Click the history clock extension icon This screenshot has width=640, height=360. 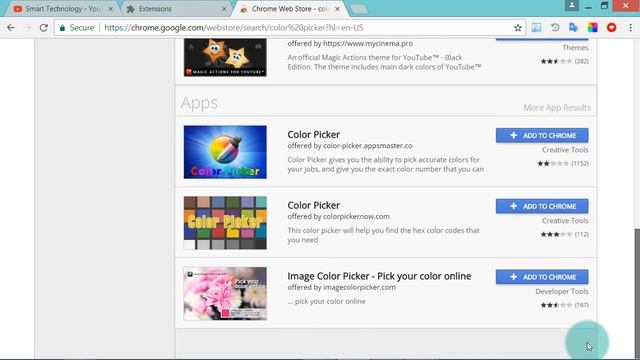point(555,28)
